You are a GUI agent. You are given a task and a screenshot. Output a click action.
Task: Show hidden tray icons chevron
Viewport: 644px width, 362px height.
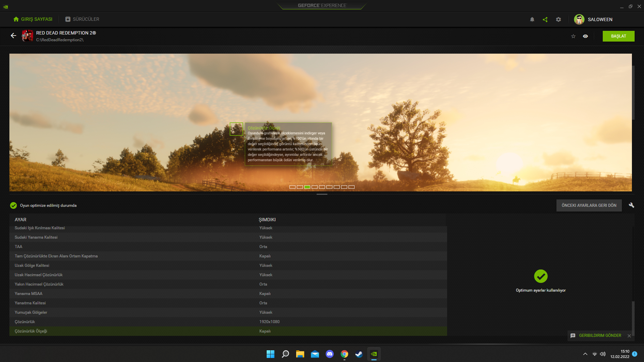tap(585, 354)
